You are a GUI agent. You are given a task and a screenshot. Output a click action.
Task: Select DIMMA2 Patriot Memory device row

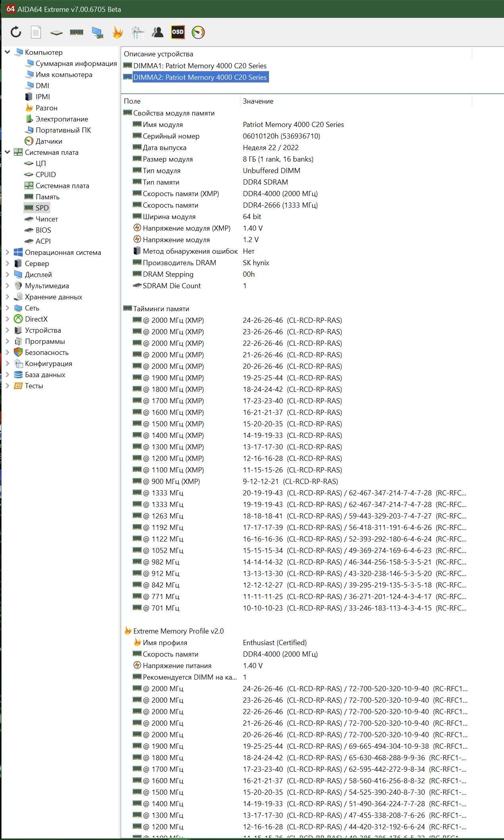(x=200, y=77)
